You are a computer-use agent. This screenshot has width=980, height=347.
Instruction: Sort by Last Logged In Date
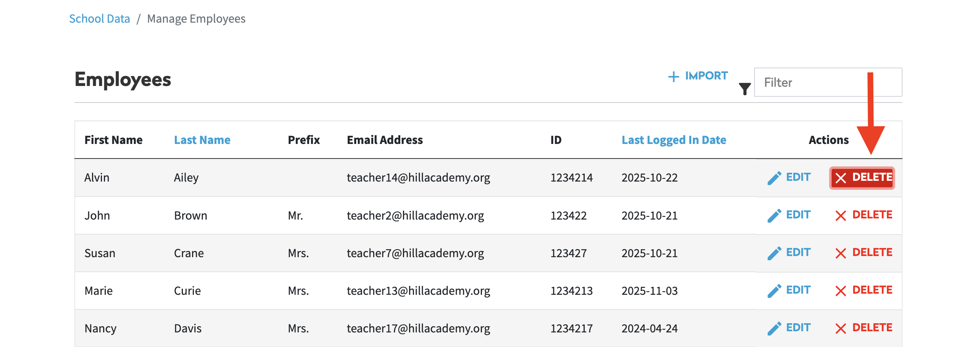coord(674,140)
